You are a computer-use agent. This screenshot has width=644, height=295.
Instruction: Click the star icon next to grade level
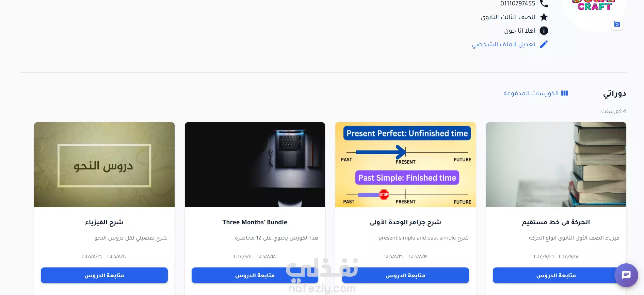coord(544,17)
